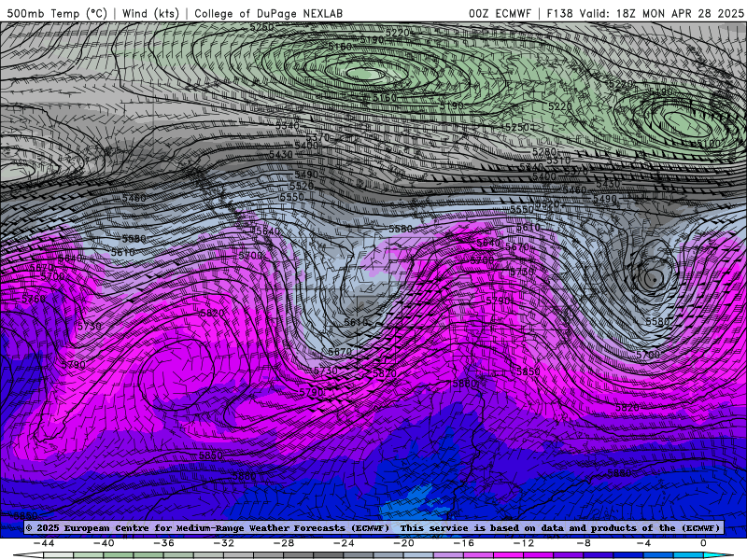Select the -36 color scale label
Viewport: 747px width, 560px height.
[164, 543]
